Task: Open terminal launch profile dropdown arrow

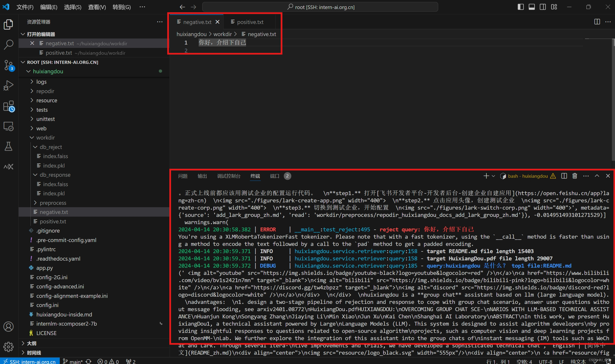Action: click(x=494, y=176)
